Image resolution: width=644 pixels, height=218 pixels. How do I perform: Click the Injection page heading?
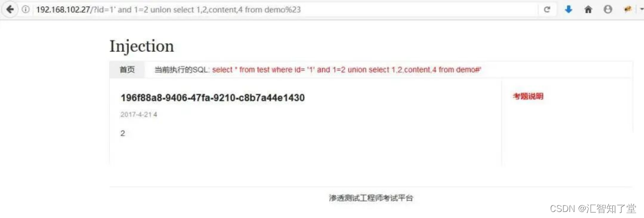pyautogui.click(x=141, y=46)
